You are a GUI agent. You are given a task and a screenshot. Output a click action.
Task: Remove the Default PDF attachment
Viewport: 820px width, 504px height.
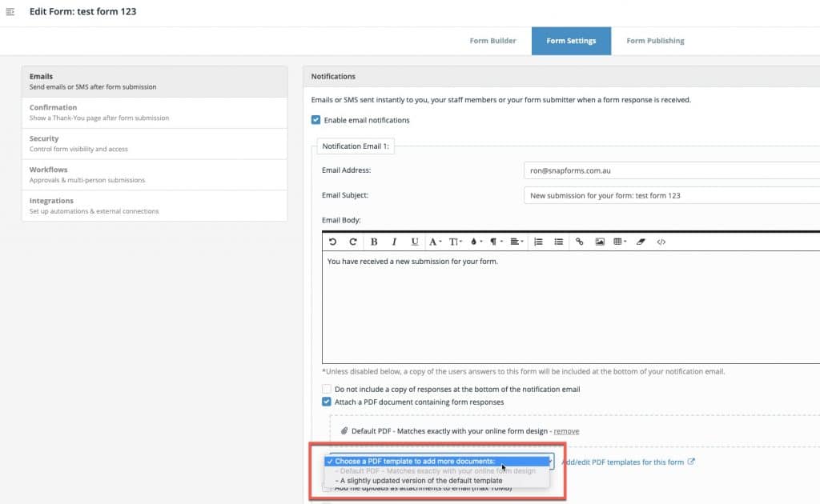click(x=566, y=430)
